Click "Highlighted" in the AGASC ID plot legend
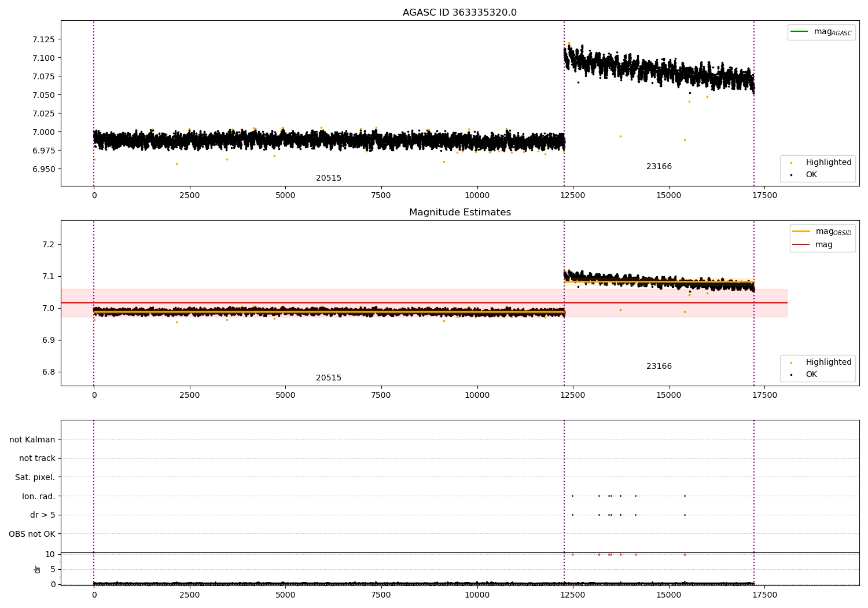Screen dimensions: 868x608 pyautogui.click(x=828, y=163)
